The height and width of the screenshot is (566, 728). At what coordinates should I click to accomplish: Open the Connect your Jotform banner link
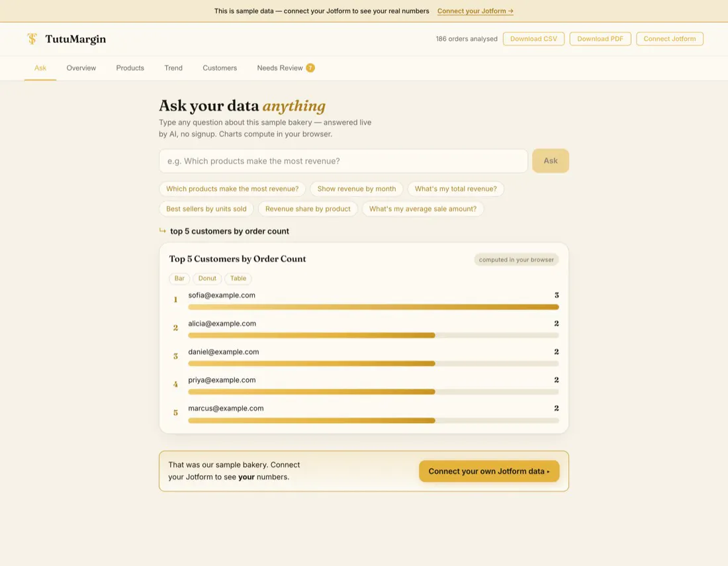point(475,11)
